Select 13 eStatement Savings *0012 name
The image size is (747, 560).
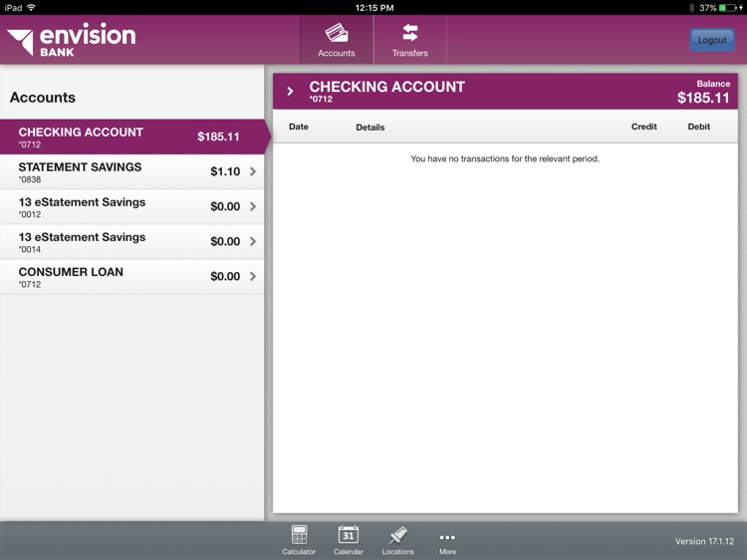point(82,202)
